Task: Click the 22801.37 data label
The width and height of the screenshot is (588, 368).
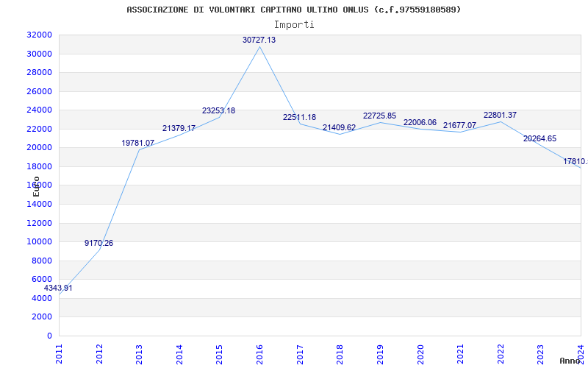Action: [501, 116]
